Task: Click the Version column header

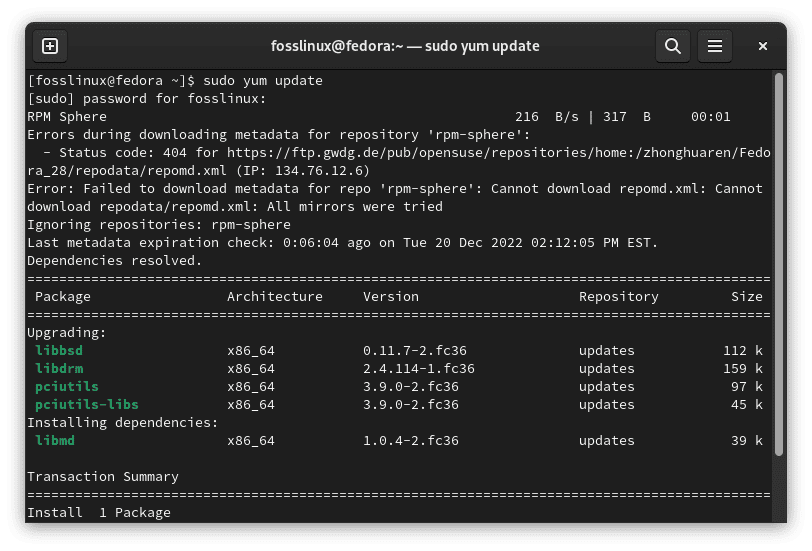Action: coord(391,297)
